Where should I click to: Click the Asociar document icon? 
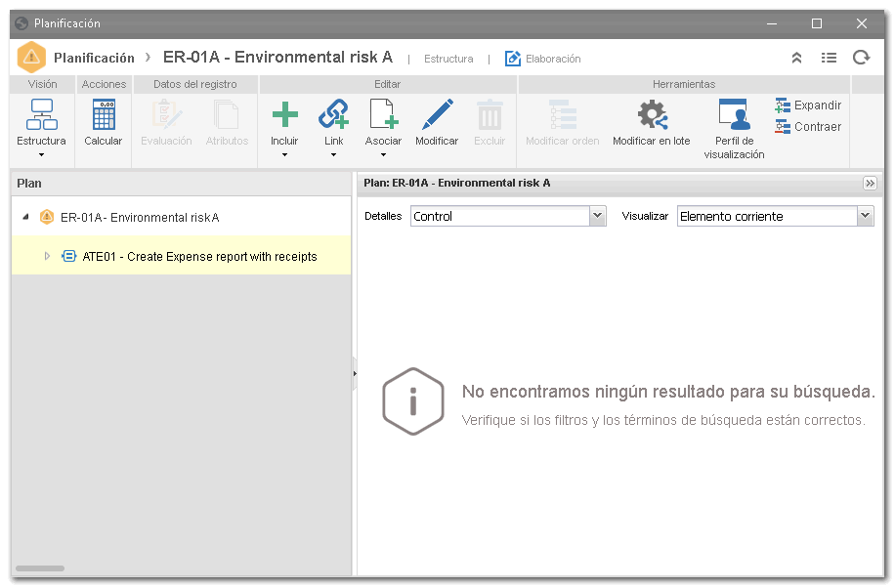384,114
